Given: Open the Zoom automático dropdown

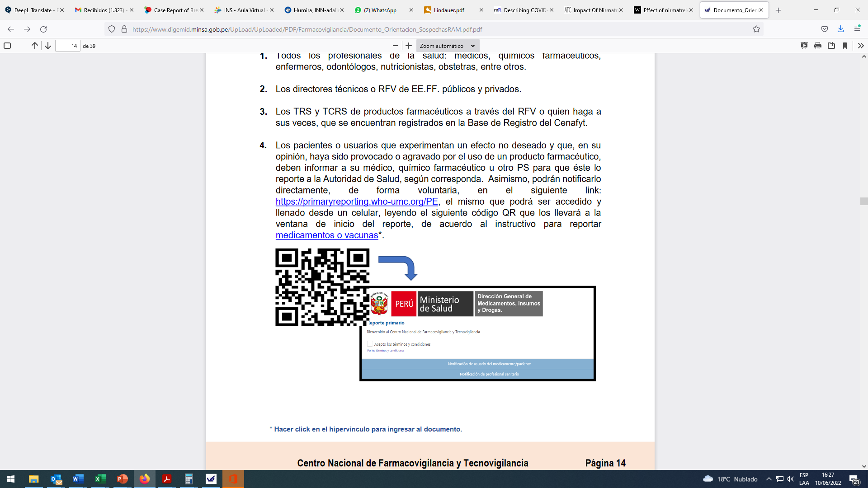Looking at the screenshot, I should tap(447, 46).
